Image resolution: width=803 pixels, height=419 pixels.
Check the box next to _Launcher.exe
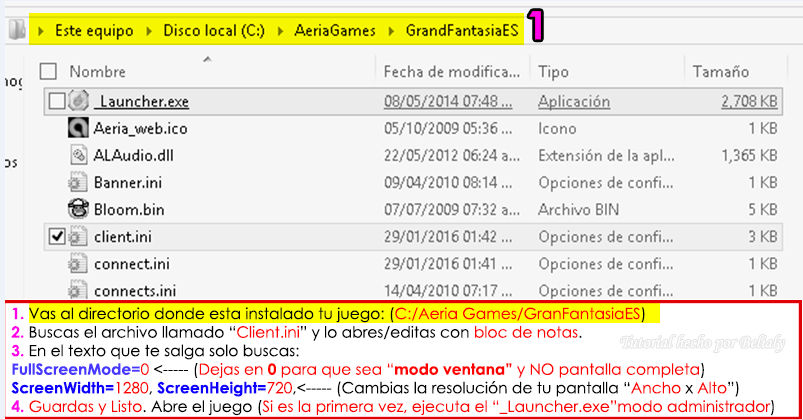pyautogui.click(x=57, y=101)
